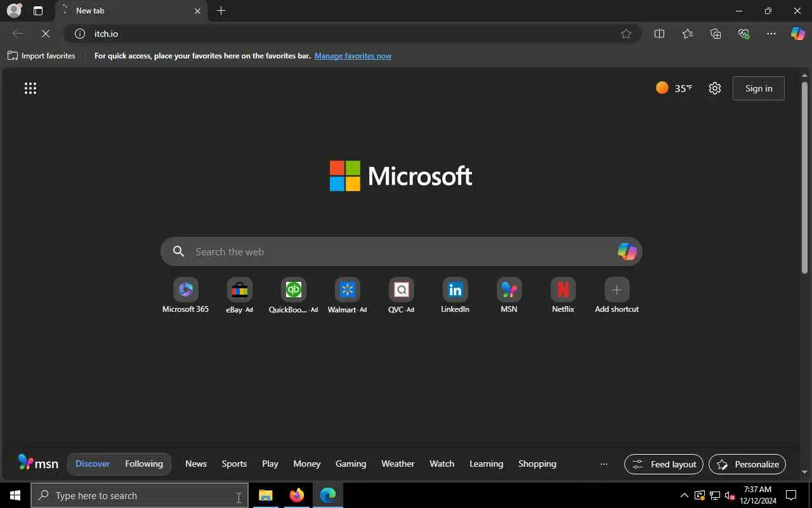
Task: Open the Weather category
Action: 398,464
